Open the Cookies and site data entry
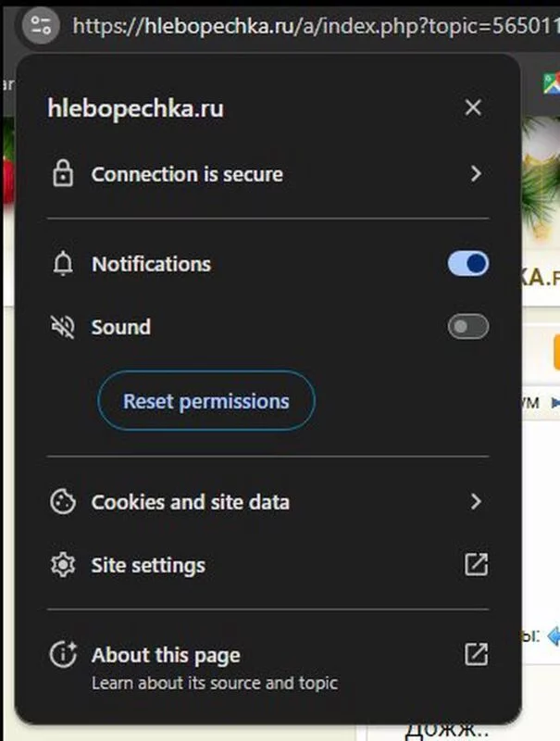Image resolution: width=560 pixels, height=741 pixels. (x=190, y=502)
